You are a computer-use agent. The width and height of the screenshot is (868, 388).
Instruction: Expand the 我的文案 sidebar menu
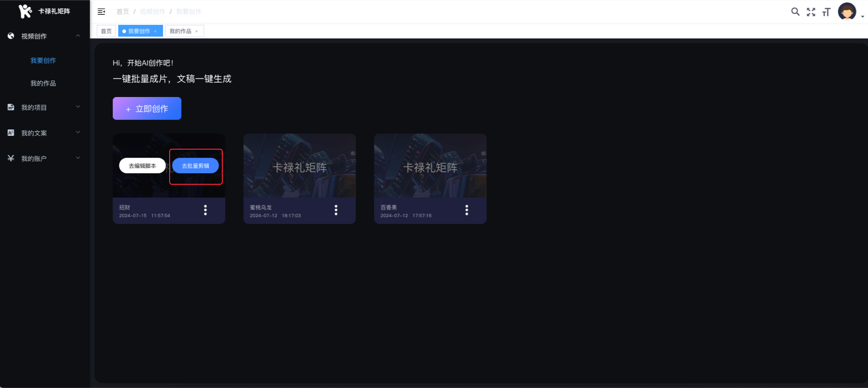45,133
